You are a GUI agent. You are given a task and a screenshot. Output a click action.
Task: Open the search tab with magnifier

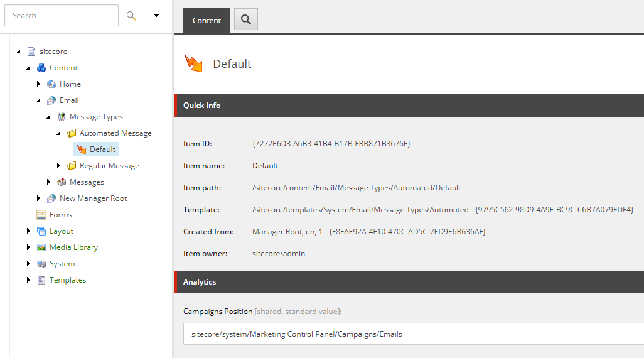tap(245, 19)
